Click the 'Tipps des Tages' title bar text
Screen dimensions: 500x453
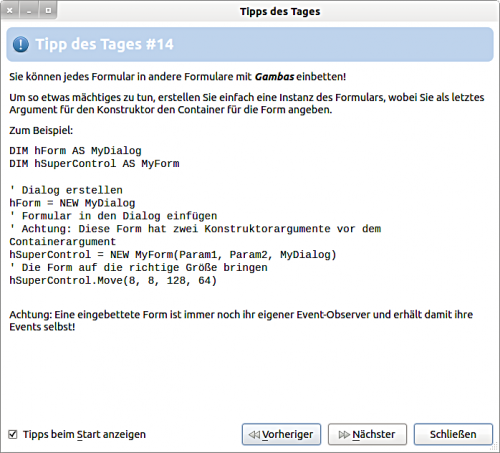[x=280, y=11]
